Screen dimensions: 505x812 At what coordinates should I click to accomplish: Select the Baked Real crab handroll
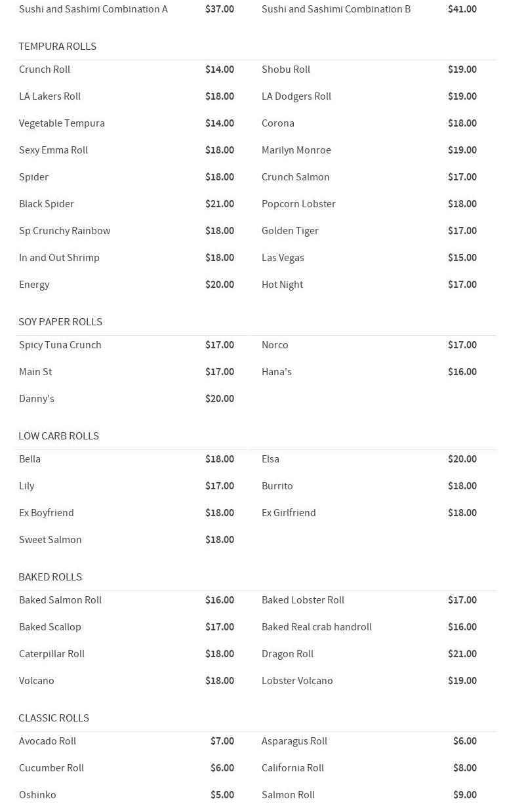coord(317,627)
